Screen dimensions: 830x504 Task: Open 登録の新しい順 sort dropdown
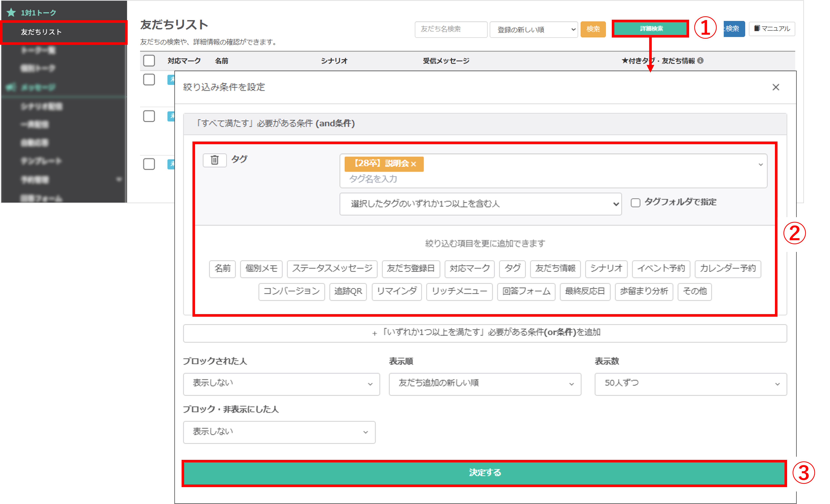coord(534,30)
